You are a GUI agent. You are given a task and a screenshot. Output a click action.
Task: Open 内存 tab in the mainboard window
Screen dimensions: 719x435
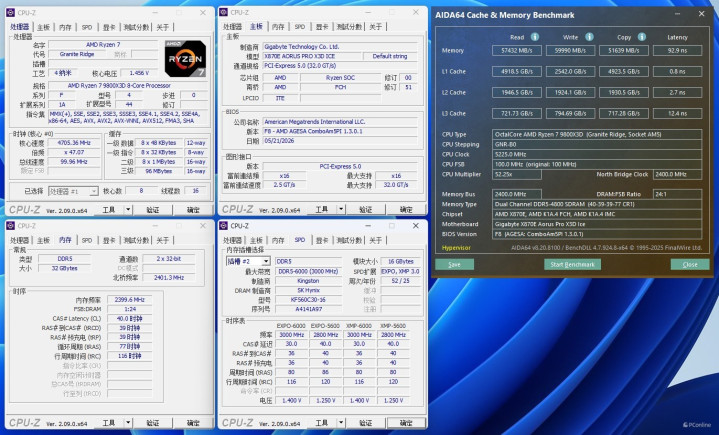(278, 27)
